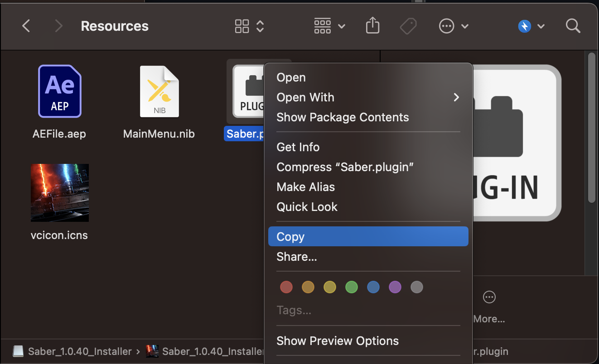Open the Group By grid menu
The image size is (599, 364).
[329, 26]
